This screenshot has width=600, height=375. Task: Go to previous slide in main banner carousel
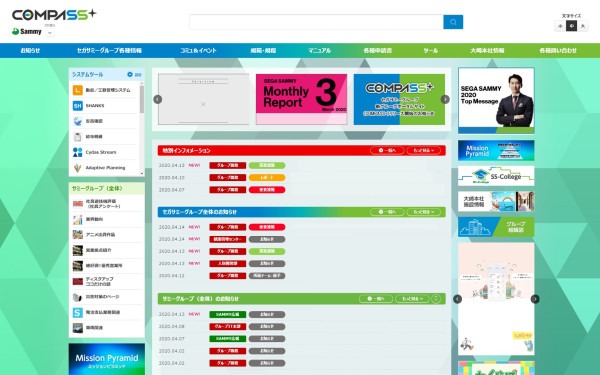point(158,99)
